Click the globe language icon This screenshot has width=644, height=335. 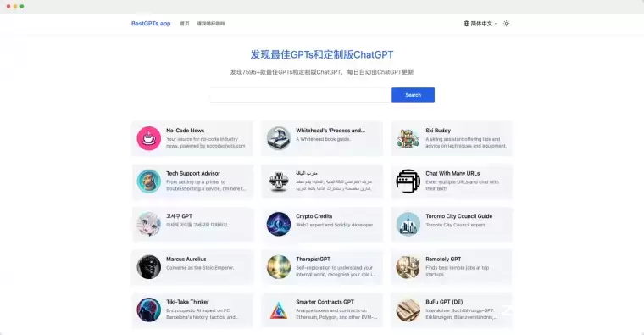click(x=466, y=24)
